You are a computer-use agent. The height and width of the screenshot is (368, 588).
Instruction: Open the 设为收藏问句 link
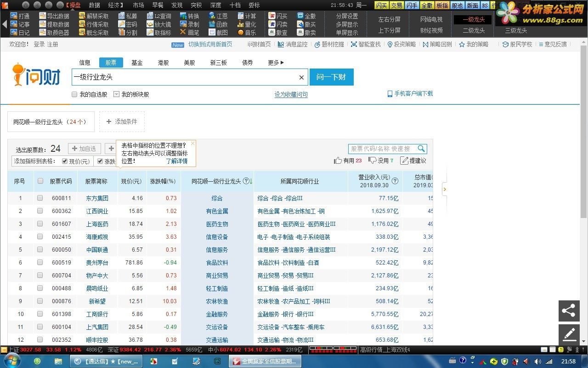click(x=291, y=94)
